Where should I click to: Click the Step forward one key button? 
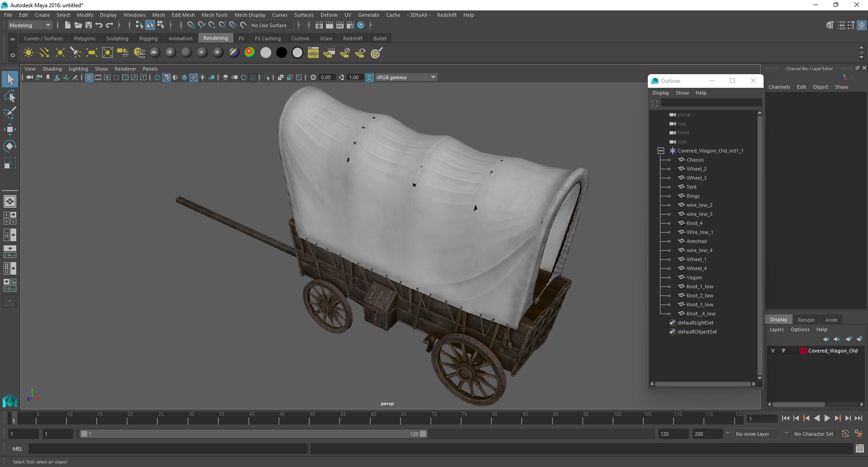837,419
